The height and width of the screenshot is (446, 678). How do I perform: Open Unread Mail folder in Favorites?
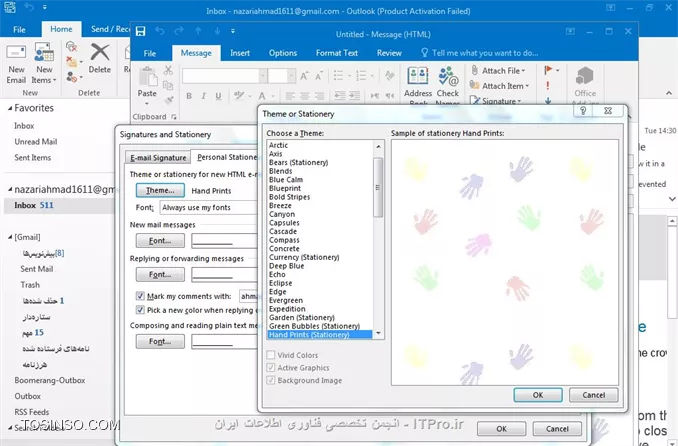35,141
